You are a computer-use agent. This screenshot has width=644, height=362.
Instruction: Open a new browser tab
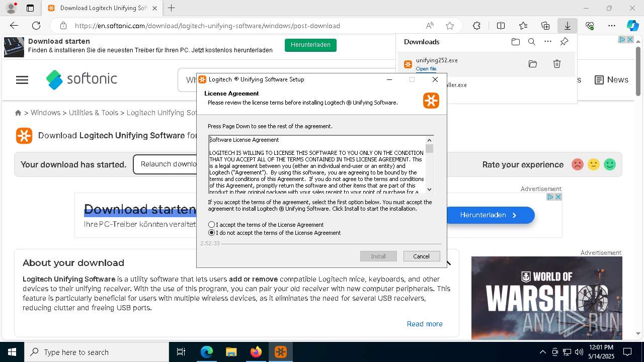tap(172, 8)
